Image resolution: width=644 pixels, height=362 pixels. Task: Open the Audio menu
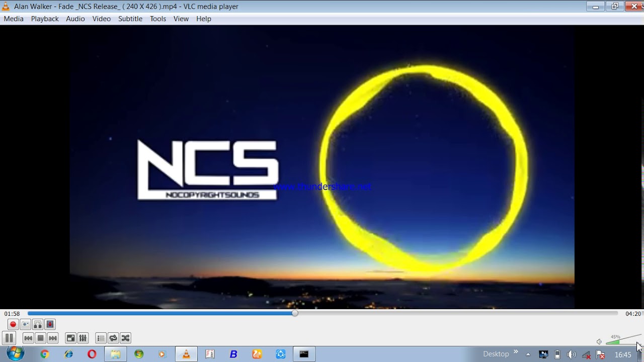click(x=75, y=19)
